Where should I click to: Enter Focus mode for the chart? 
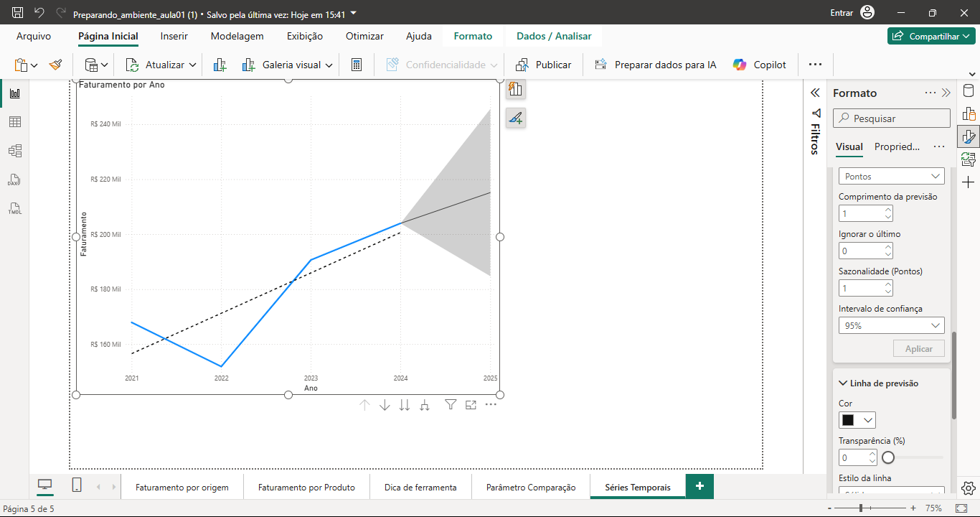point(471,405)
